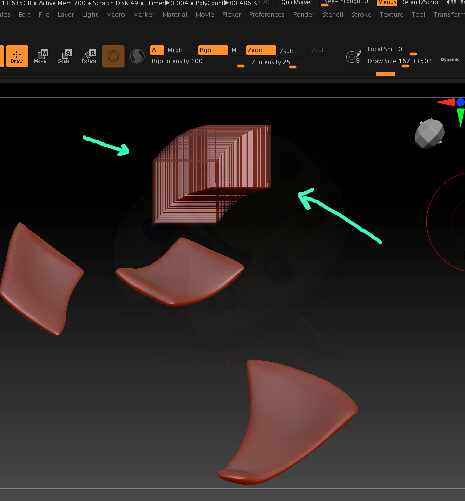The width and height of the screenshot is (465, 501).
Task: Open the Texture menu
Action: (391, 15)
